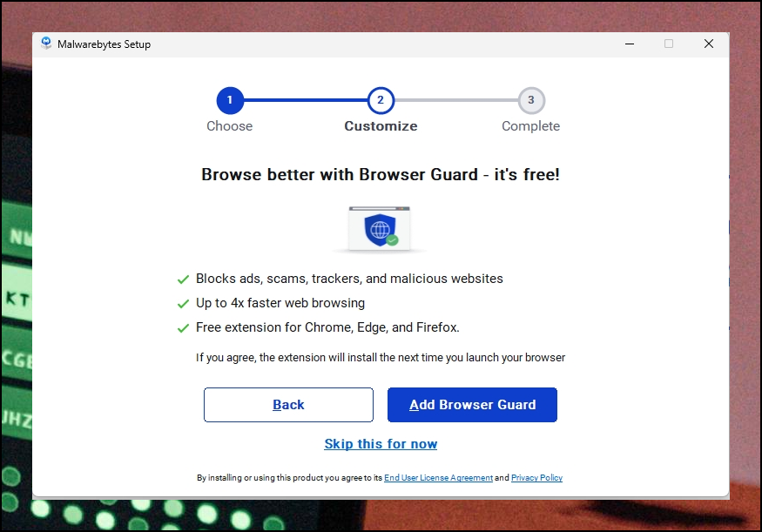Go back with the Back button
Viewport: 762px width, 532px height.
288,405
